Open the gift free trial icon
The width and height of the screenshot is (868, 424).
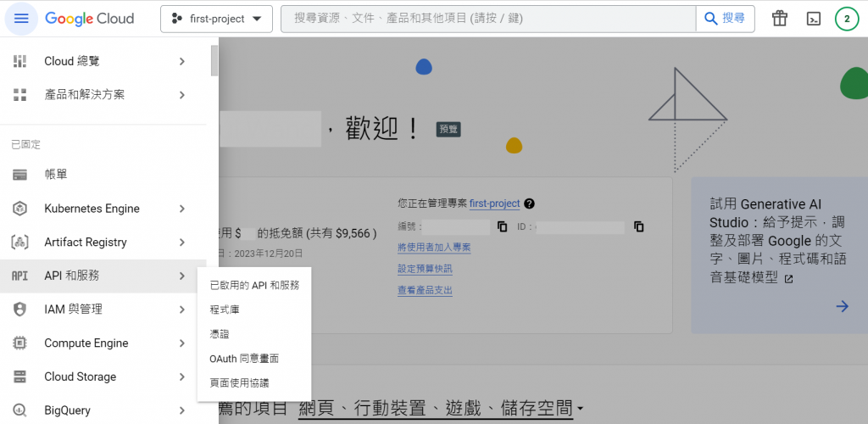tap(780, 19)
